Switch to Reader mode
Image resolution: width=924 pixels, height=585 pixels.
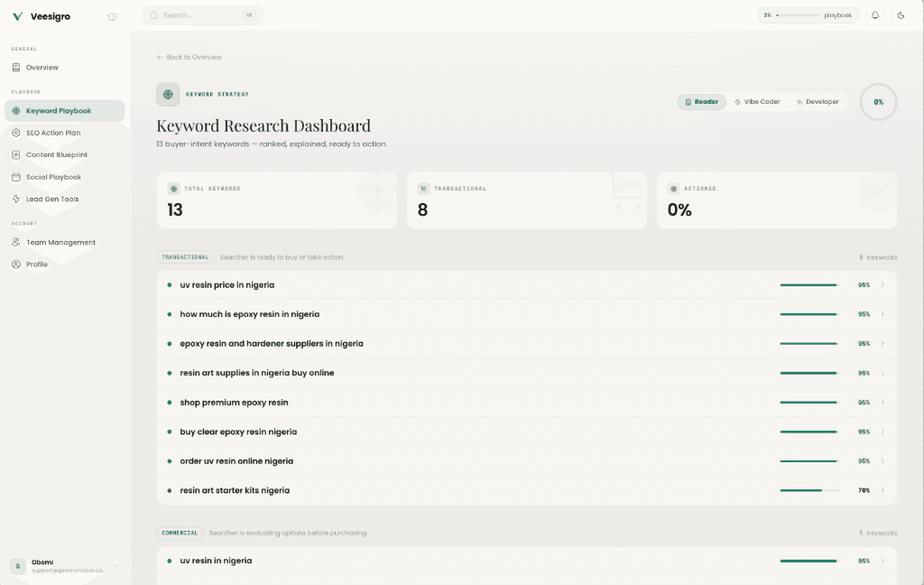701,102
